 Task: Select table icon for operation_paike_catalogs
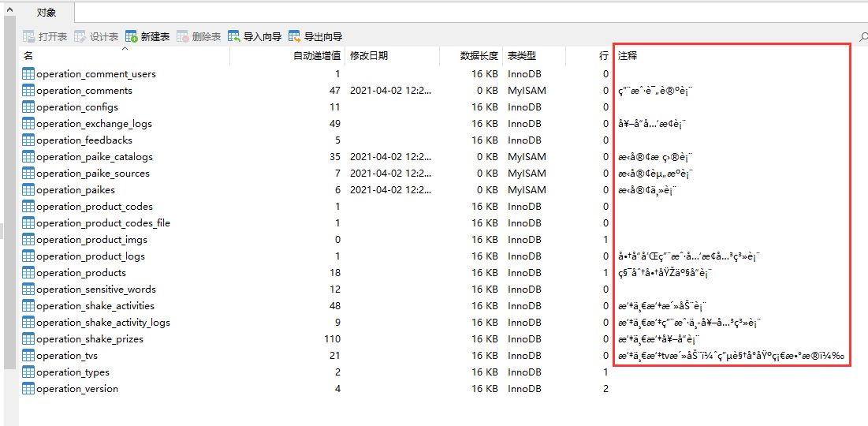(28, 157)
